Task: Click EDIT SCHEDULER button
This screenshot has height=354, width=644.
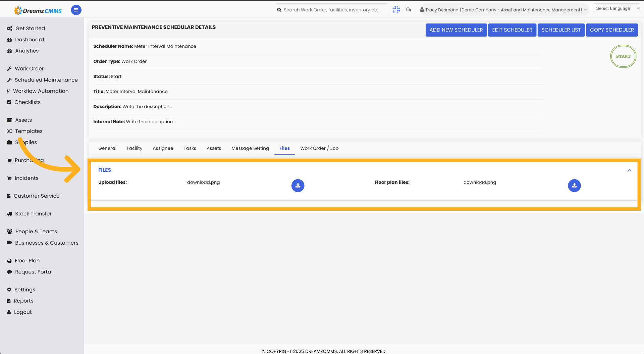Action: point(512,30)
